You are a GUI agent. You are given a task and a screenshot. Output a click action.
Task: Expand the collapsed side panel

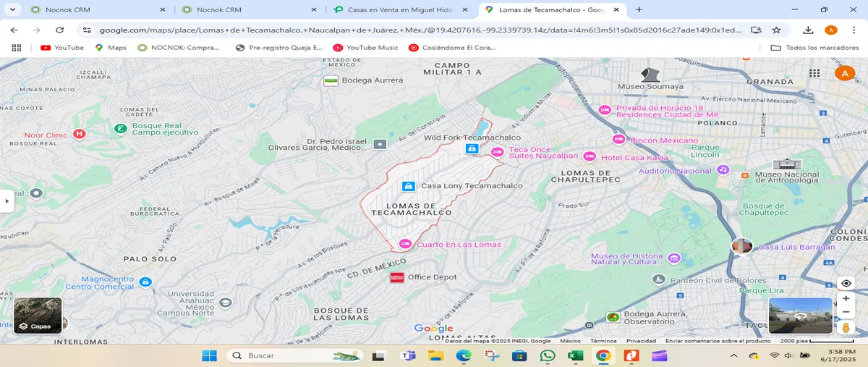(x=7, y=201)
